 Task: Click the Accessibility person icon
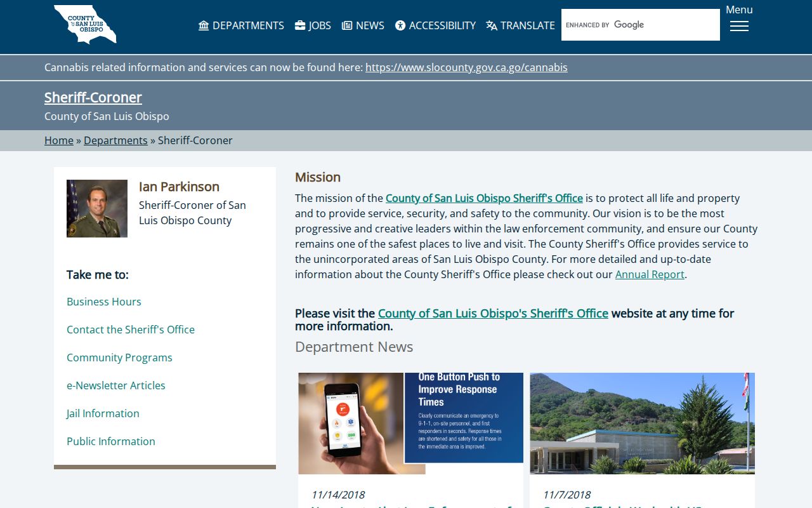[400, 25]
